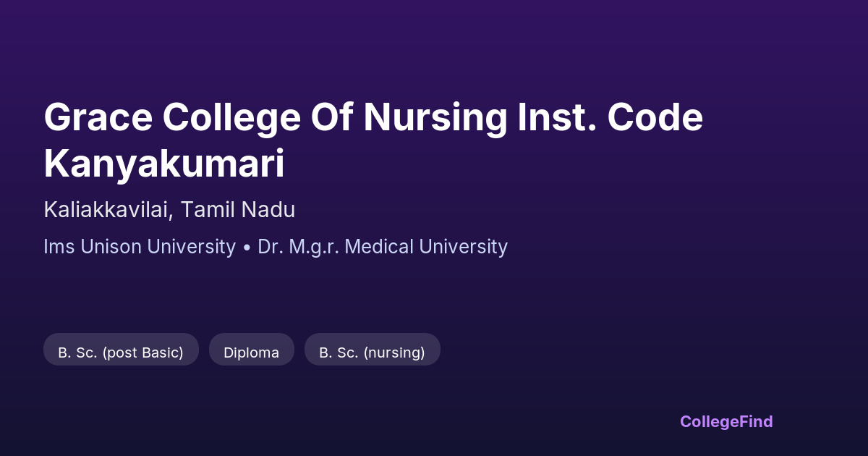Image resolution: width=868 pixels, height=456 pixels.
Task: Click the word Grace in the heading
Action: pyautogui.click(x=98, y=118)
